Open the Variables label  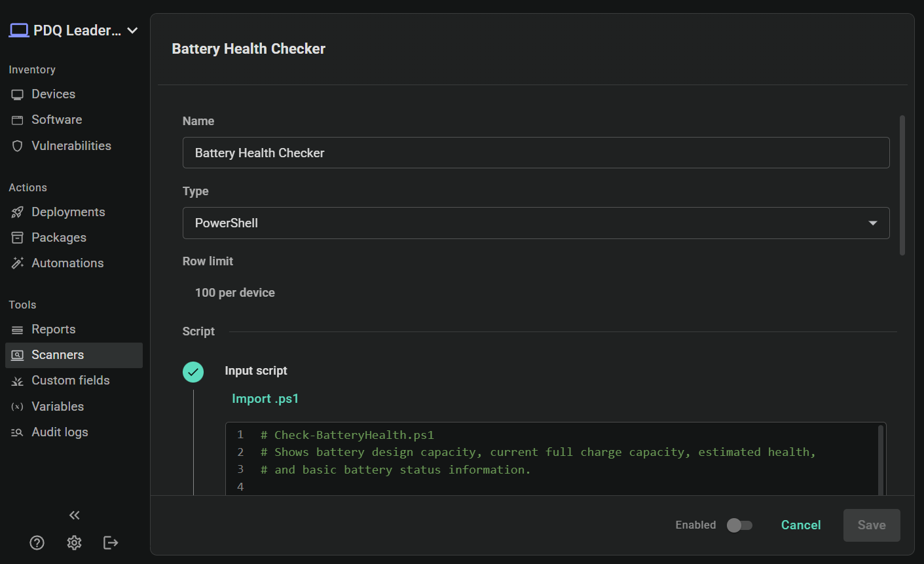[x=58, y=407]
